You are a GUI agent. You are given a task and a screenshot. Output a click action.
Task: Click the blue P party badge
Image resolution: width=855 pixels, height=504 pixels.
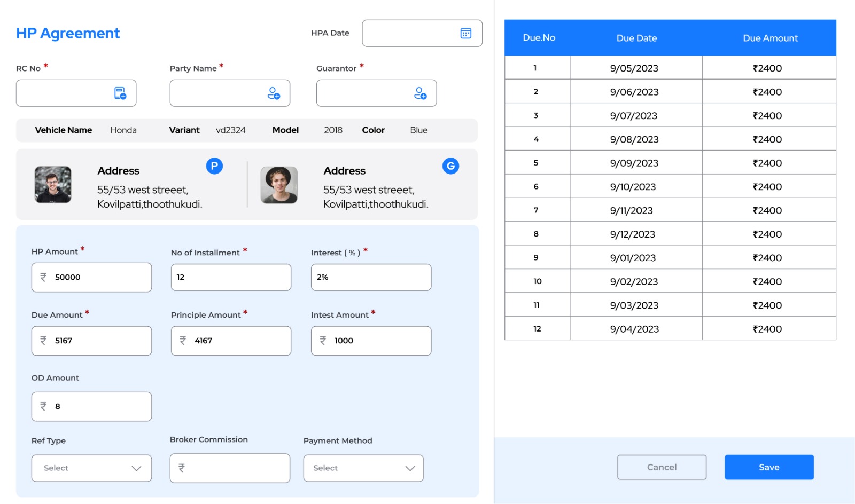coord(214,166)
